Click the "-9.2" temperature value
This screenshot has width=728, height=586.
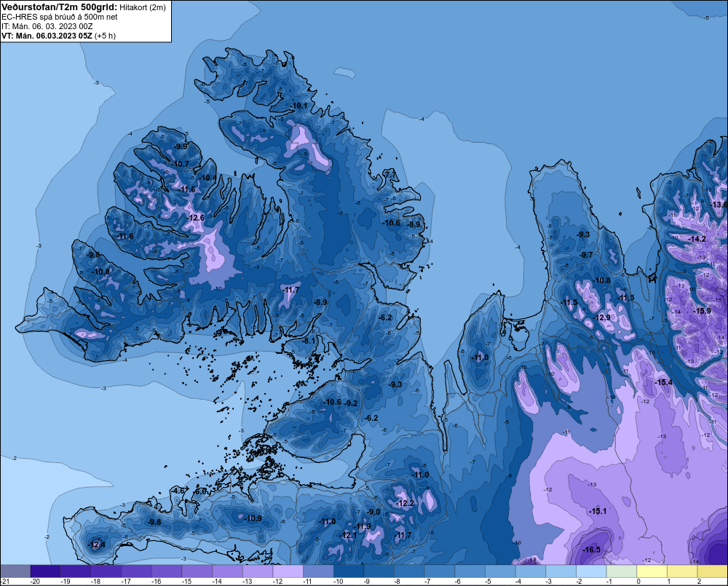[x=352, y=403]
